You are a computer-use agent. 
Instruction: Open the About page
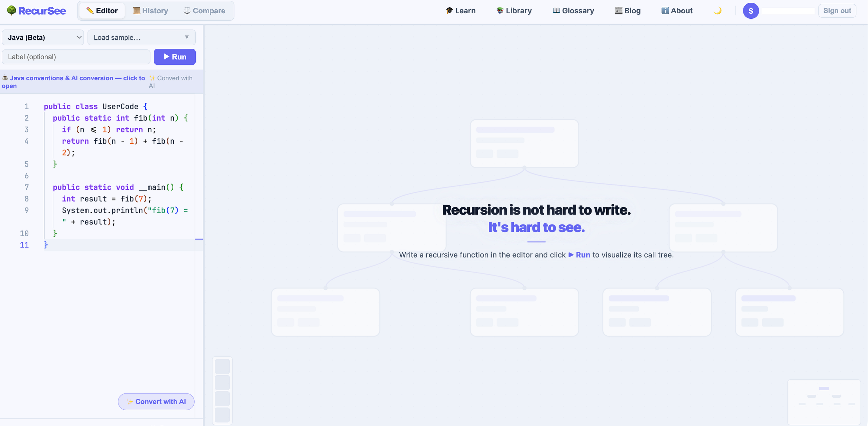677,11
